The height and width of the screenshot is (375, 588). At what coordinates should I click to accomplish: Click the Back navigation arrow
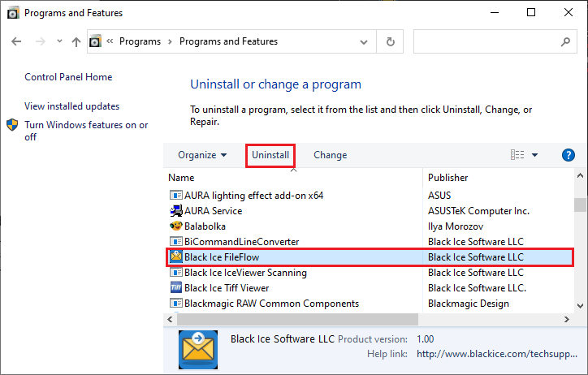(16, 41)
